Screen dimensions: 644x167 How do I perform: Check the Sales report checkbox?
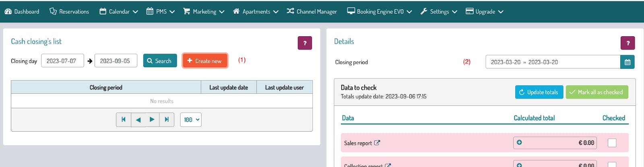(x=612, y=142)
